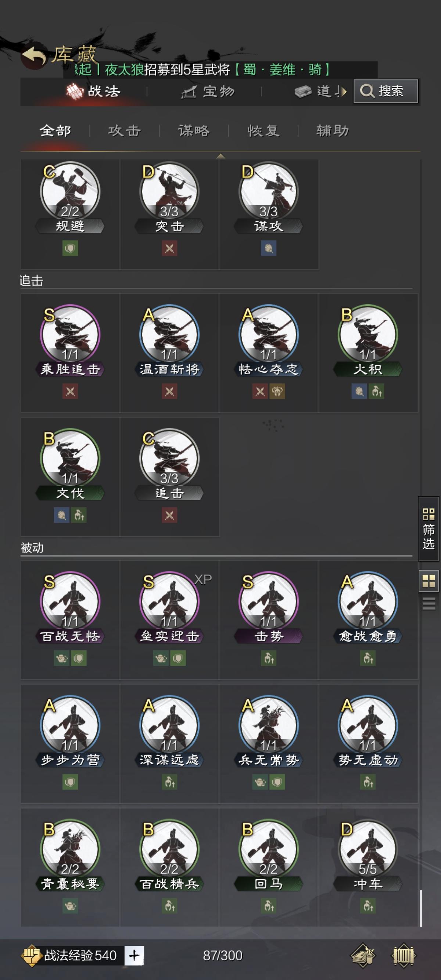Screen dimensions: 441x980
Task: Add 战法经验 with the plus button
Action: click(134, 955)
